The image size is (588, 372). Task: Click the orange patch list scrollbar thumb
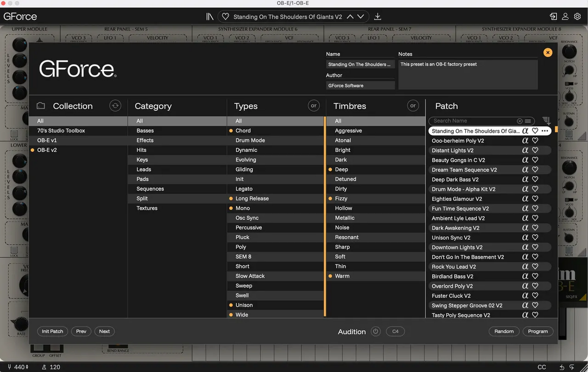[x=556, y=130]
